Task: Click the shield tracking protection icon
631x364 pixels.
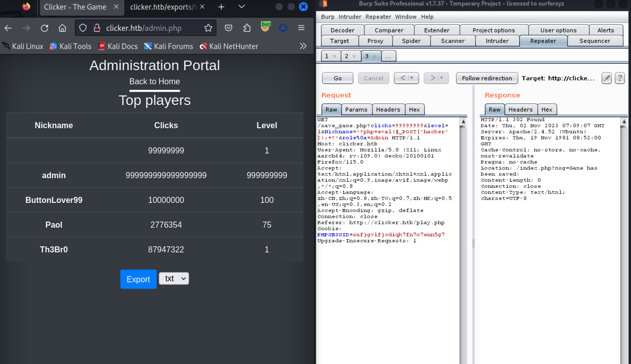Action: coord(83,28)
